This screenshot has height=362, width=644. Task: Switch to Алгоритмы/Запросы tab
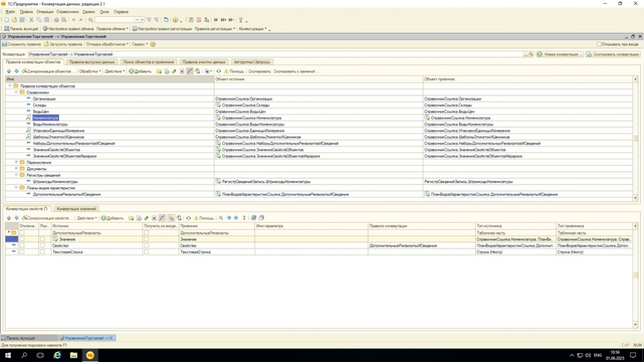coord(252,62)
